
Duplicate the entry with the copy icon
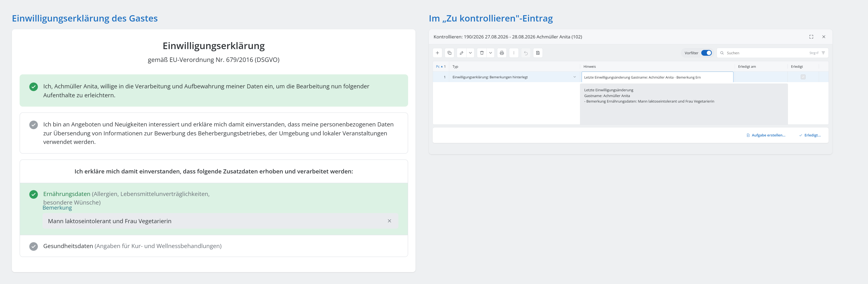pyautogui.click(x=450, y=53)
